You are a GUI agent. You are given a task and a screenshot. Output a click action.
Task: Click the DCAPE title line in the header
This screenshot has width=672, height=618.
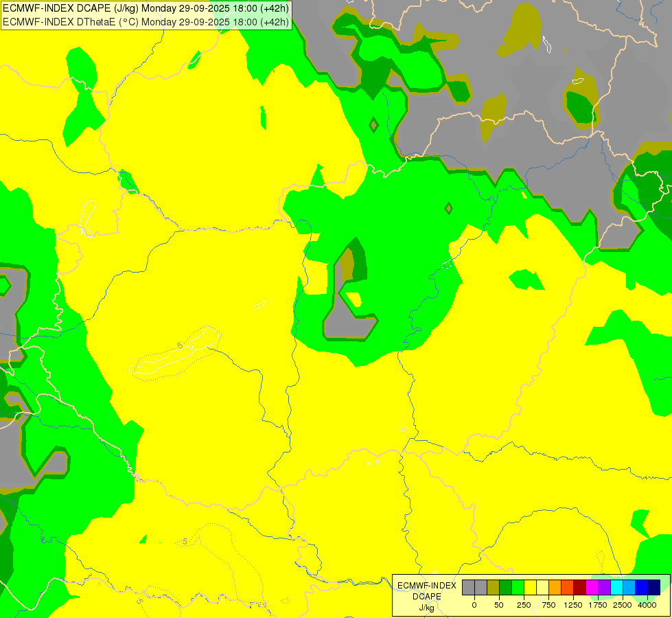[146, 8]
